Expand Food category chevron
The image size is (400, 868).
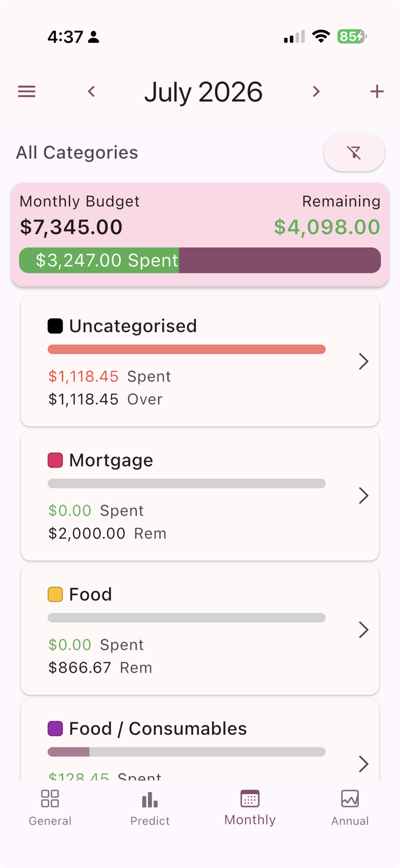[363, 630]
